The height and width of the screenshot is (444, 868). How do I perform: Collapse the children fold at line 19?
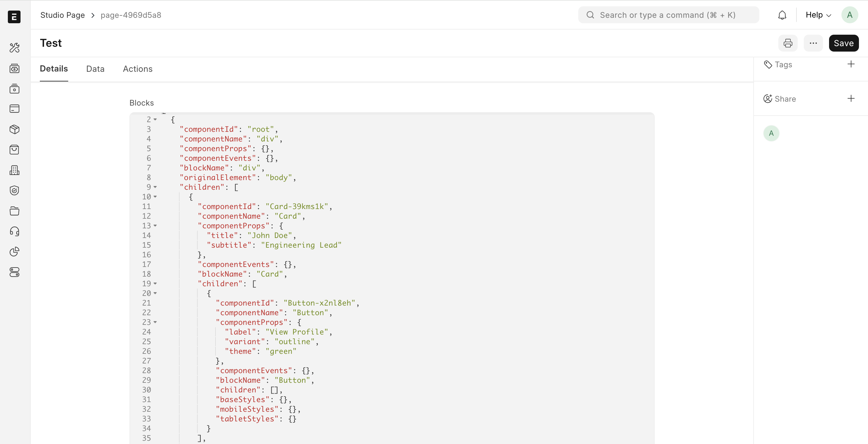(x=155, y=284)
